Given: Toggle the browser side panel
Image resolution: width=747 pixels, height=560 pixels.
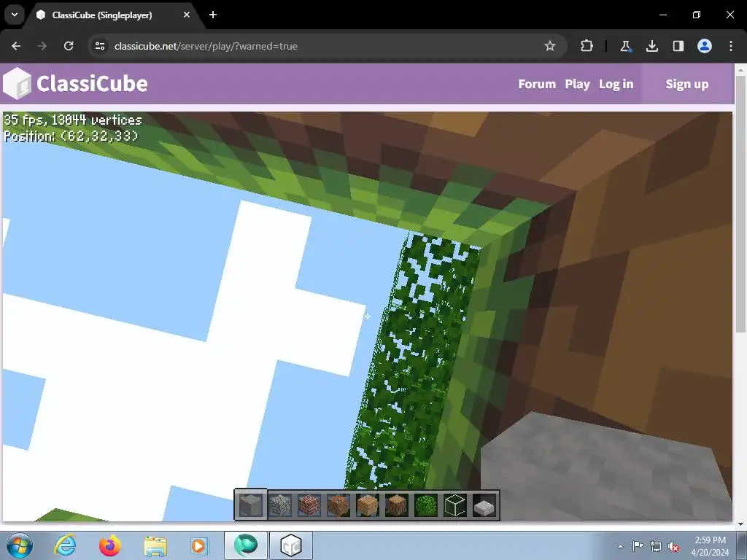Looking at the screenshot, I should pyautogui.click(x=678, y=46).
